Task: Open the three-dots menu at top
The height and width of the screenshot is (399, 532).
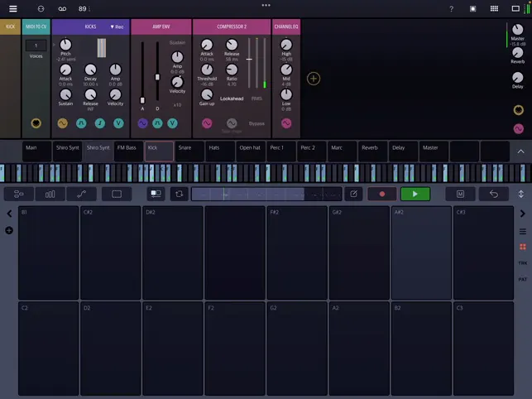Action: click(x=266, y=5)
